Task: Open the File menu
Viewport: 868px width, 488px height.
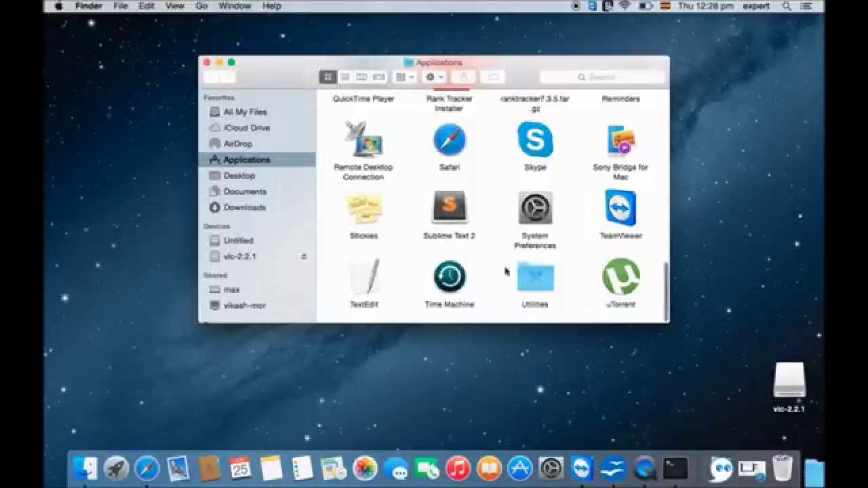Action: point(121,6)
